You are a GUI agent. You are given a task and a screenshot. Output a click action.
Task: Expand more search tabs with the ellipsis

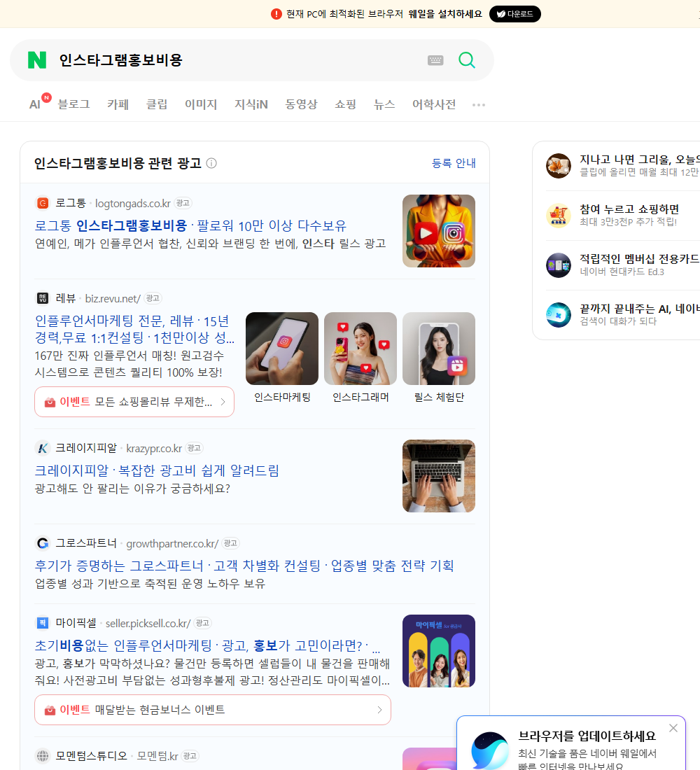479,104
